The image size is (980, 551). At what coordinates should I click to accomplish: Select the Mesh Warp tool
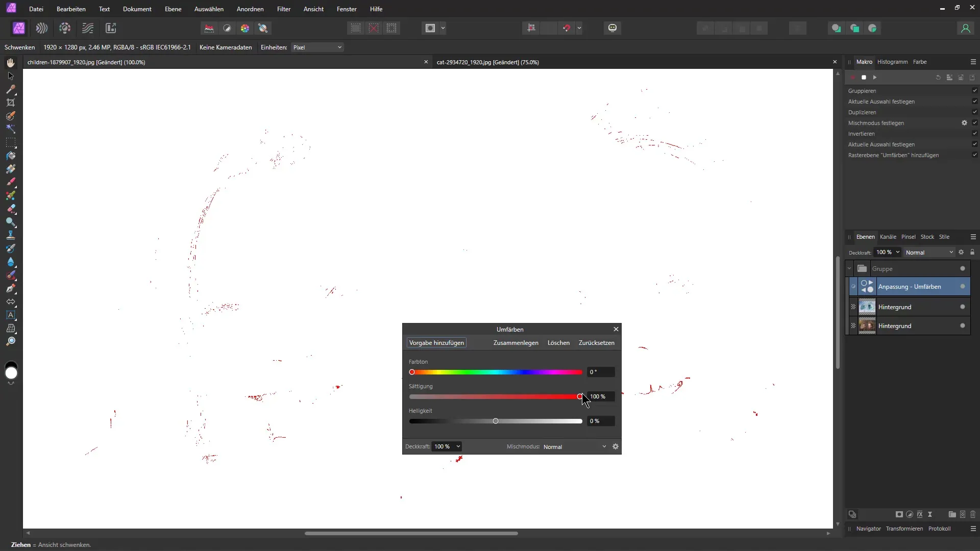11,328
